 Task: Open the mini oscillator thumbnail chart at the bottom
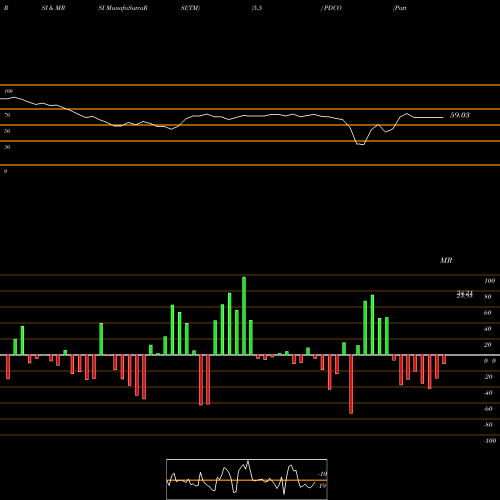pos(247,479)
